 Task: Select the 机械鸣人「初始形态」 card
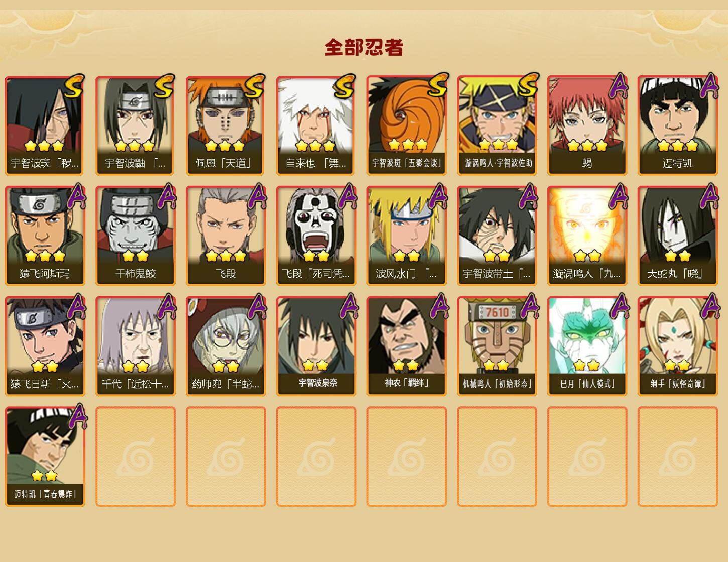(497, 346)
